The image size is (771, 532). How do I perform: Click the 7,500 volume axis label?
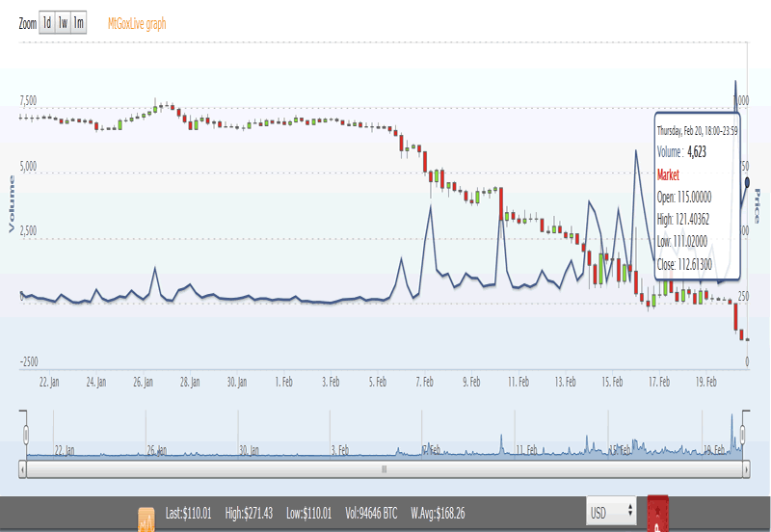28,101
